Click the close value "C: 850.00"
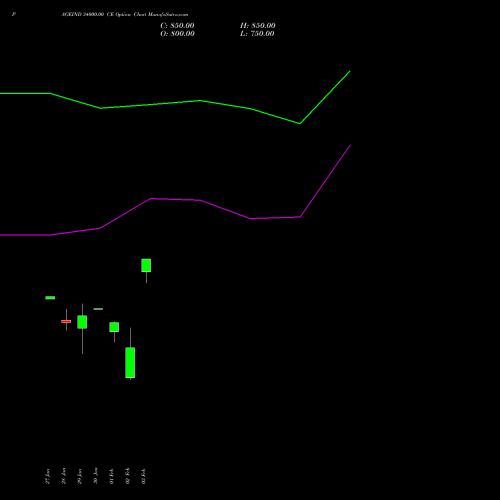The image size is (500, 500). 177,26
